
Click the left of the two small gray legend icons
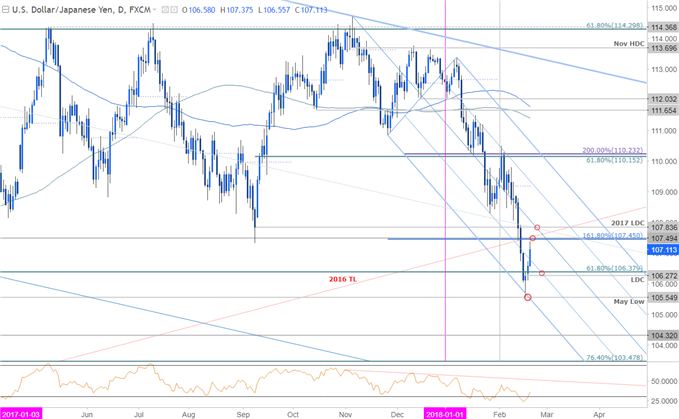tap(165, 10)
